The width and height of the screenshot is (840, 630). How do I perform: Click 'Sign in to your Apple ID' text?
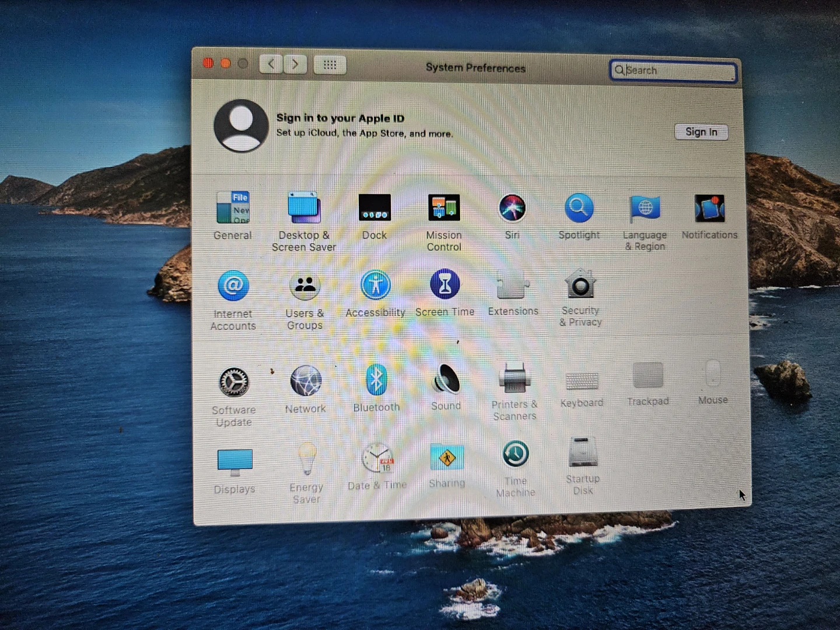coord(340,118)
